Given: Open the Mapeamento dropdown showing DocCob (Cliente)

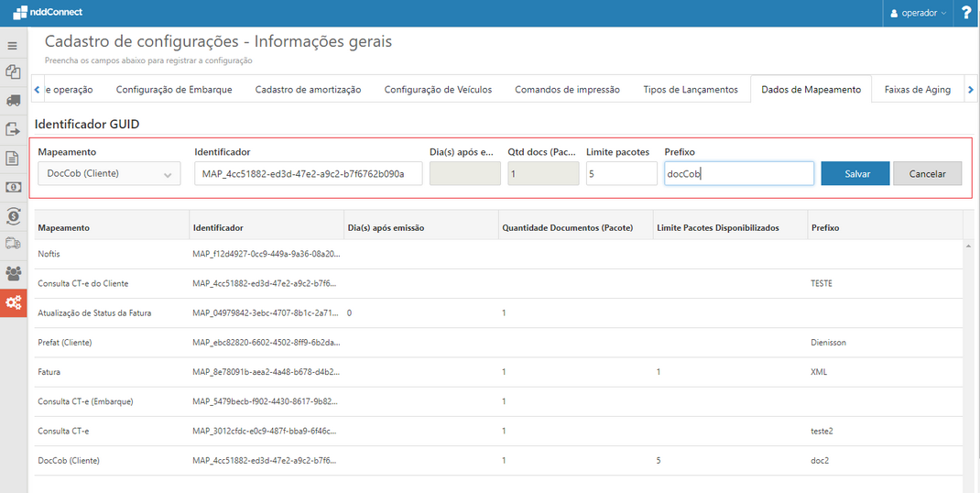Looking at the screenshot, I should [109, 174].
